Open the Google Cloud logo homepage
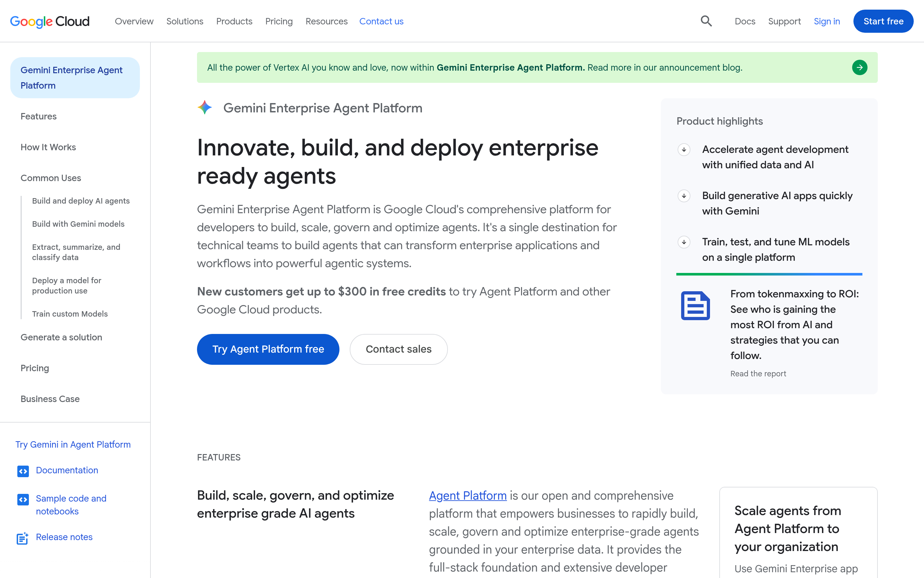This screenshot has width=924, height=578. [x=50, y=22]
